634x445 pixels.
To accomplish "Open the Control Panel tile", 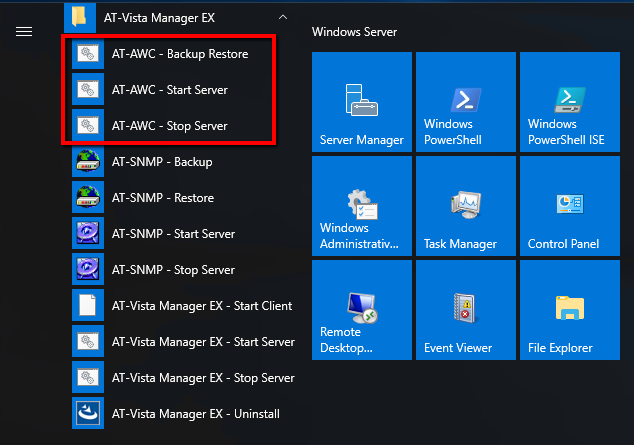I will coord(569,207).
